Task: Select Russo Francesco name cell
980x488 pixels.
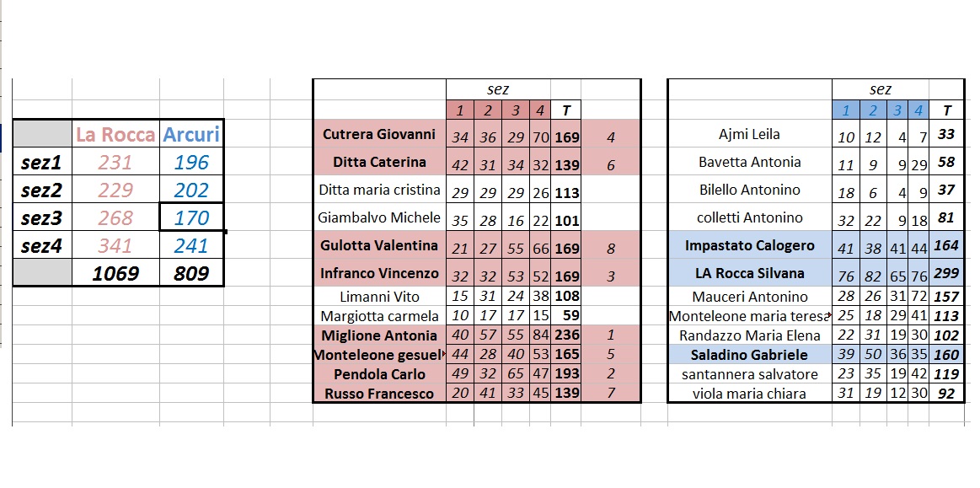Action: point(379,393)
